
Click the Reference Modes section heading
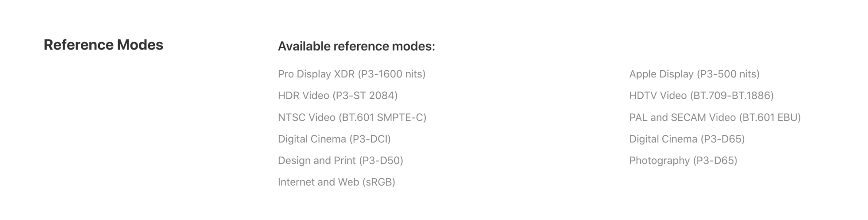point(103,45)
